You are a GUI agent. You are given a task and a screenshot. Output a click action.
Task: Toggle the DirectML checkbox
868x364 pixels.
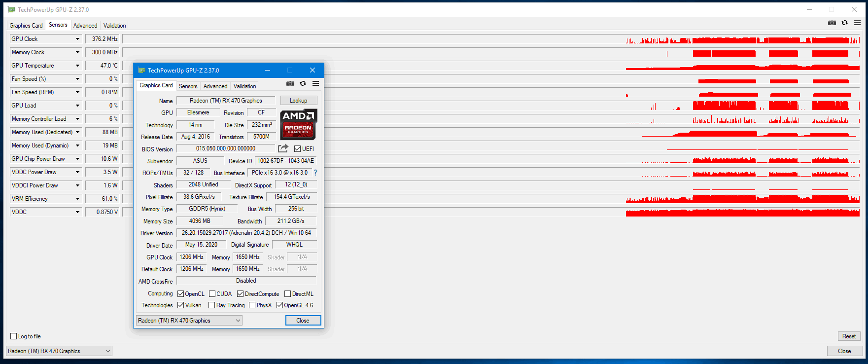[x=287, y=294]
